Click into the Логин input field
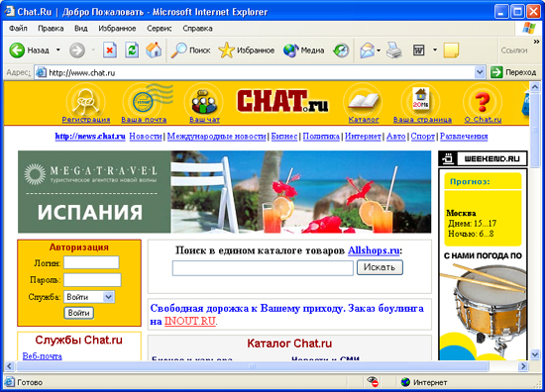 pos(91,263)
